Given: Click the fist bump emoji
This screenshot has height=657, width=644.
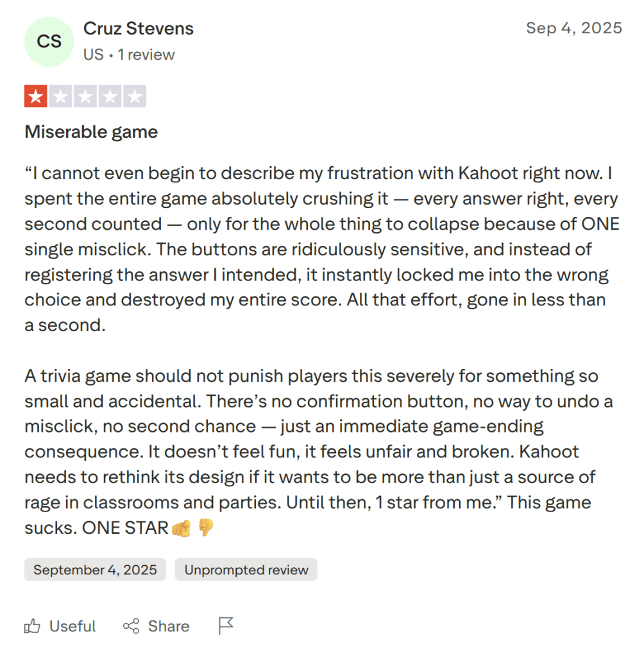Looking at the screenshot, I should (182, 527).
